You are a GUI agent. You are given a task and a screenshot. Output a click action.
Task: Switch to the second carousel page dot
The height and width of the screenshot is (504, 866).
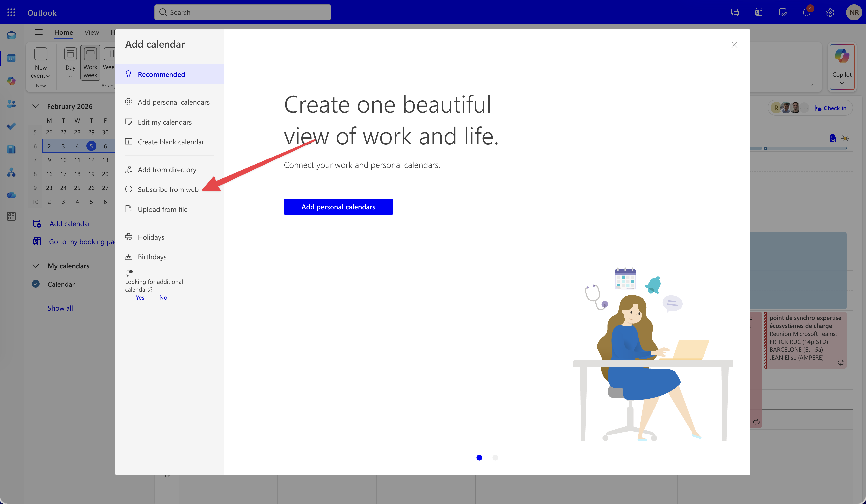point(495,457)
